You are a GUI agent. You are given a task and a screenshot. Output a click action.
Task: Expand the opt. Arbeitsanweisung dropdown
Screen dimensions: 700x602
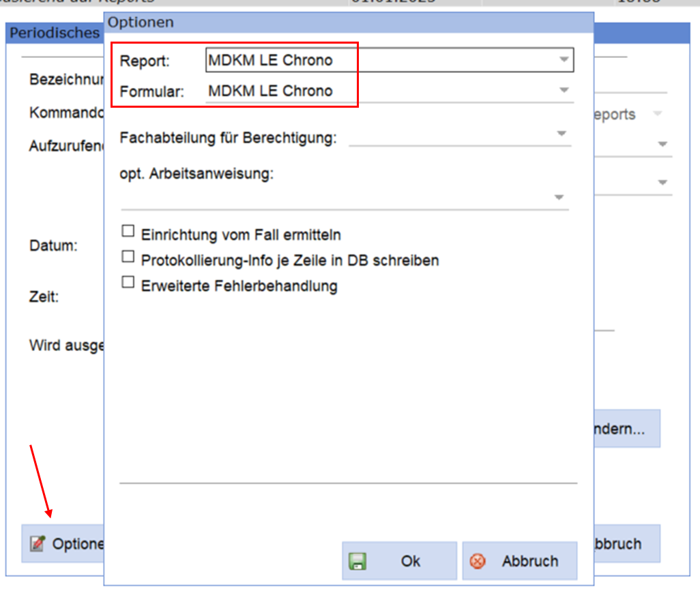[x=559, y=197]
